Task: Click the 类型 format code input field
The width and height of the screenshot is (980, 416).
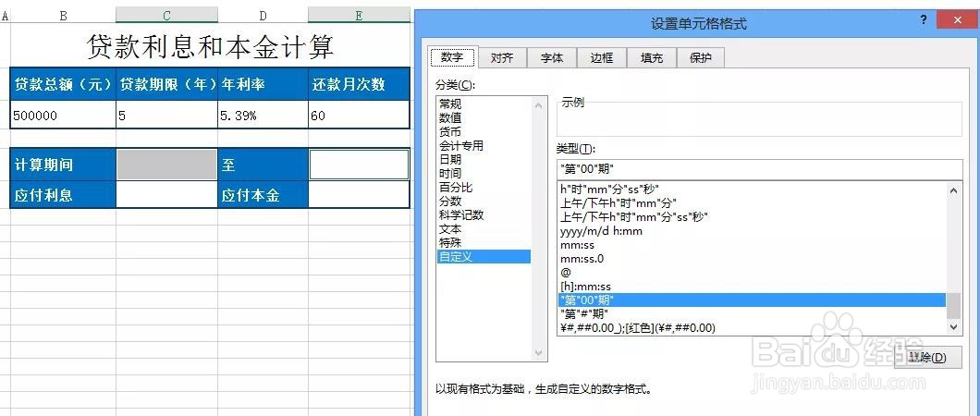Action: 759,168
